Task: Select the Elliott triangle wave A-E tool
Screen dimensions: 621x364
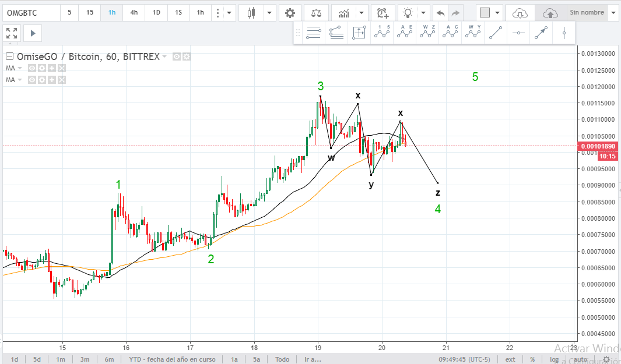Action: click(x=405, y=33)
